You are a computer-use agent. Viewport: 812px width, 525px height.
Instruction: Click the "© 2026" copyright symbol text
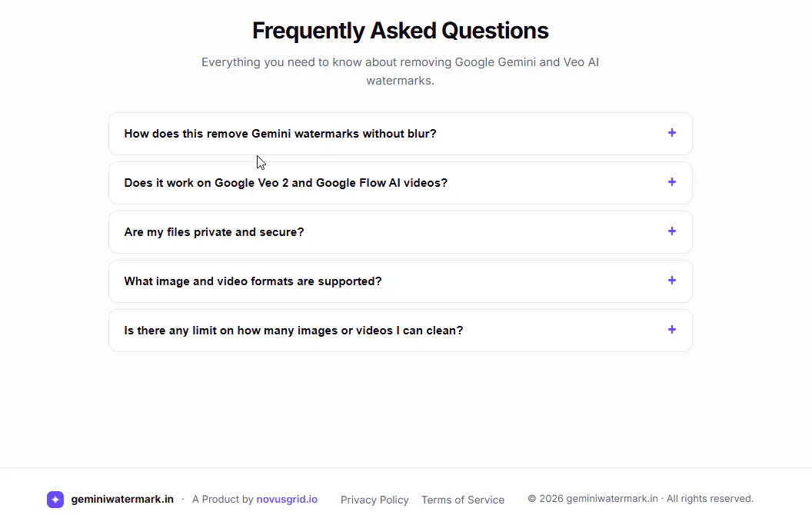545,499
